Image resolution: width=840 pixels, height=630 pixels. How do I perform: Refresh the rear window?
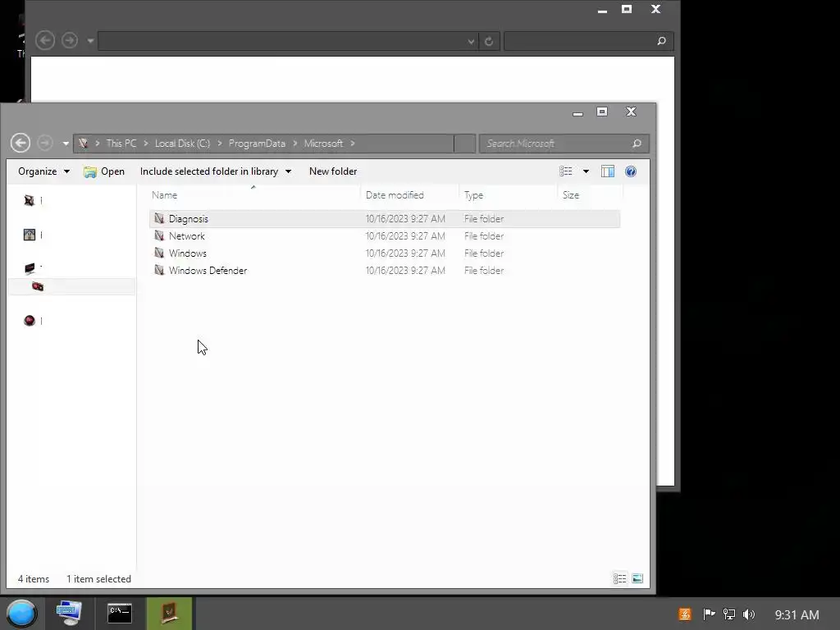[x=489, y=41]
